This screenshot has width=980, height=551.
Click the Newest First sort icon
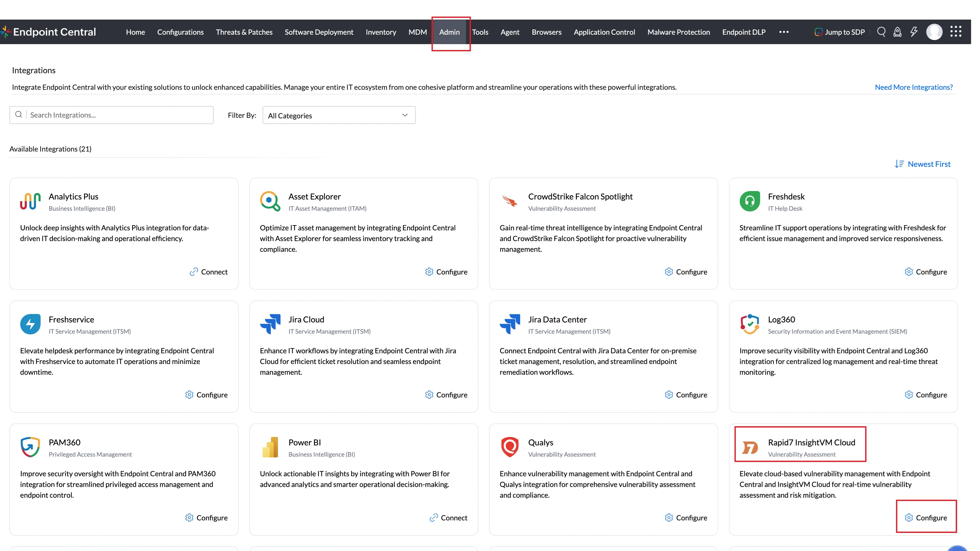(899, 164)
